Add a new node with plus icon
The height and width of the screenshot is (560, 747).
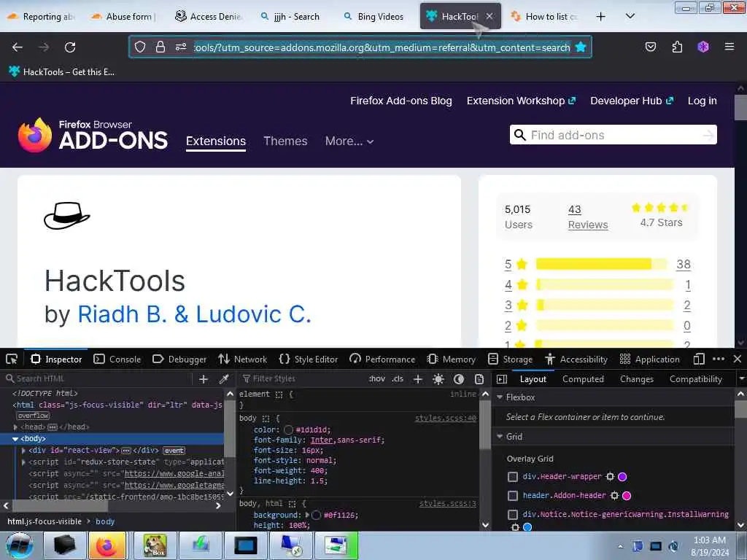coord(204,379)
